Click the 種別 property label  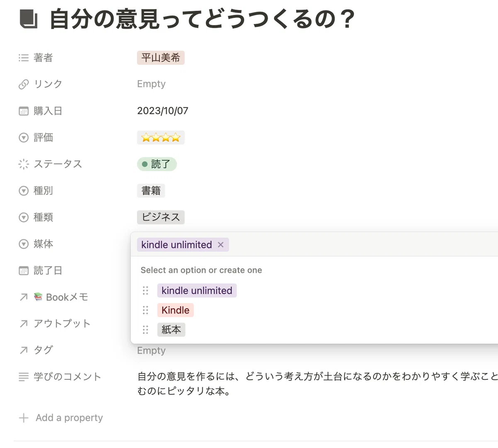(x=43, y=191)
